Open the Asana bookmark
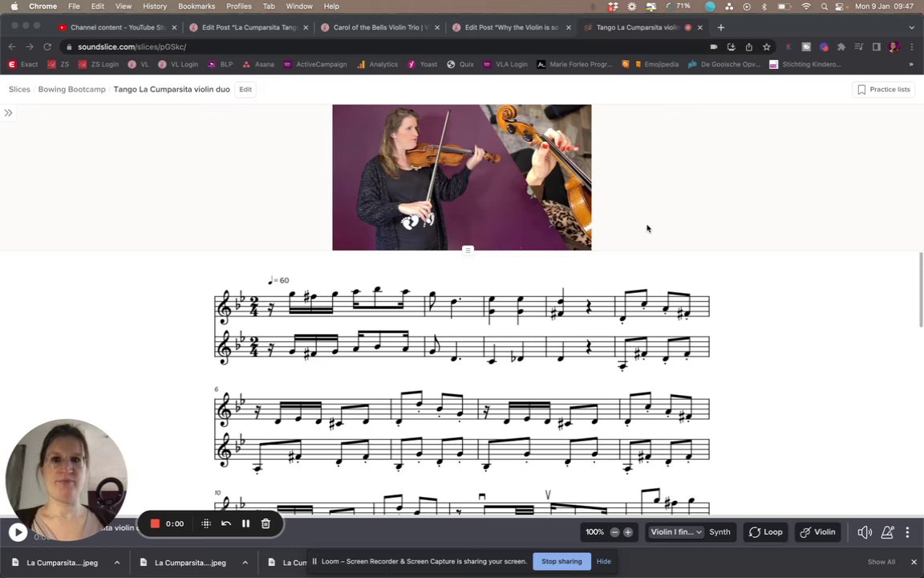 tap(258, 64)
